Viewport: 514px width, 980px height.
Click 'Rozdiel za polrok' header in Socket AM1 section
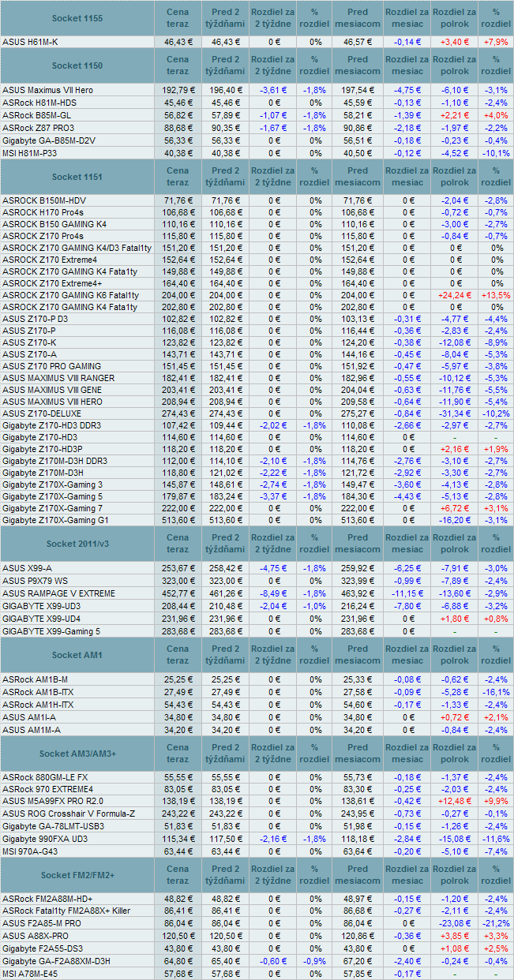[x=454, y=655]
